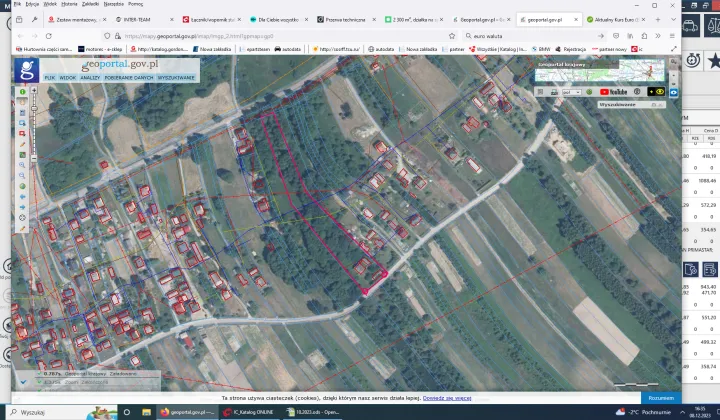This screenshot has height=420, width=720.
Task: Open the WIDOK geoportal menu
Action: click(68, 78)
